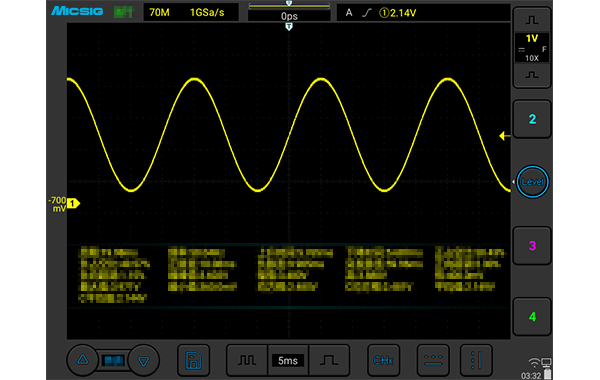
Task: Tap the trigger Level knob button
Action: pos(532,182)
